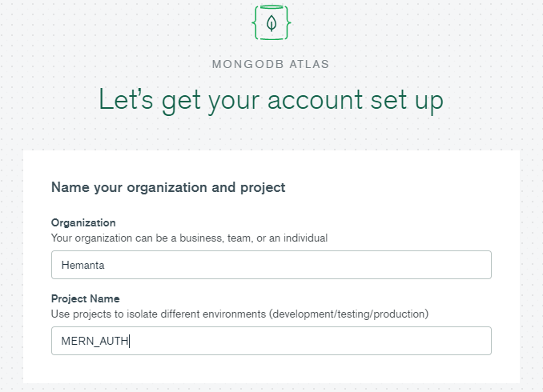Image resolution: width=543 pixels, height=392 pixels.
Task: Click empty right end of Organization field
Action: coord(448,265)
